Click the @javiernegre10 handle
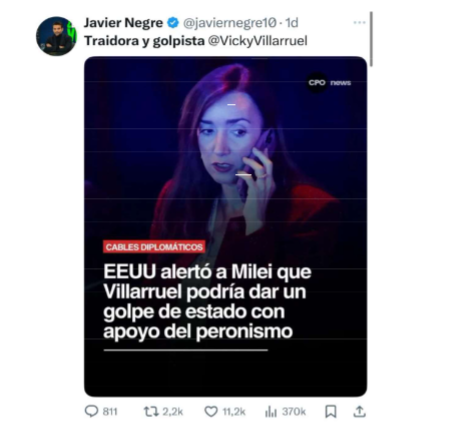The height and width of the screenshot is (444, 472). [230, 23]
